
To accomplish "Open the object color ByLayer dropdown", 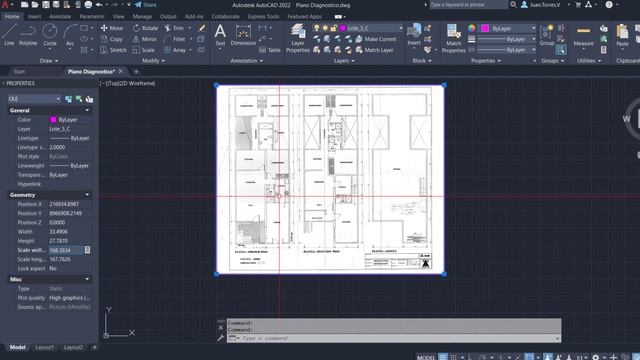I will pos(508,28).
